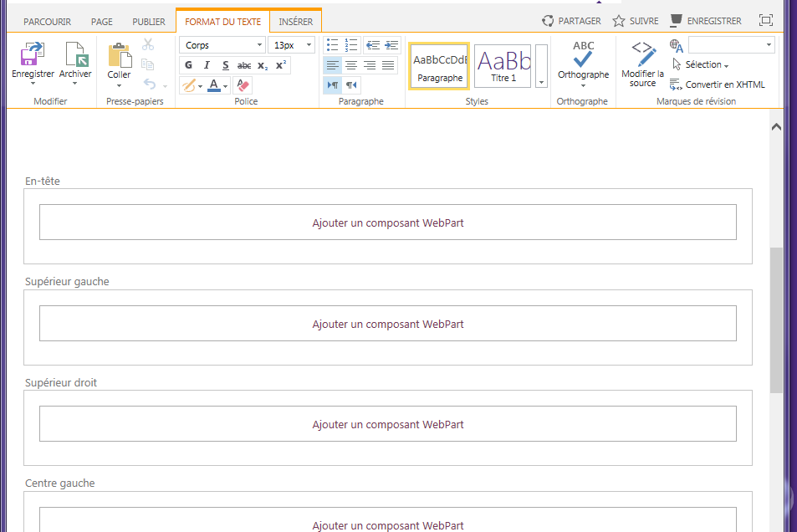Expand the Coller dropdown arrow
This screenshot has height=532, width=797.
119,85
